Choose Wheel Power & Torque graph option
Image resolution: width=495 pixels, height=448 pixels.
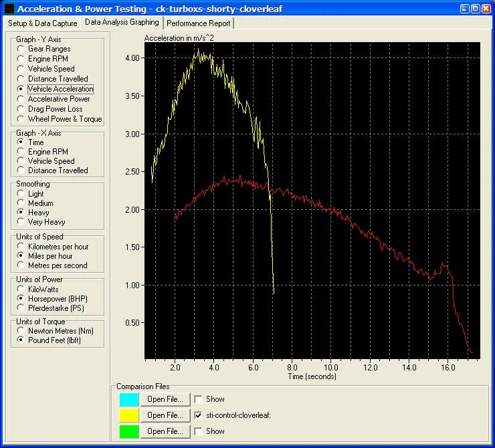22,119
